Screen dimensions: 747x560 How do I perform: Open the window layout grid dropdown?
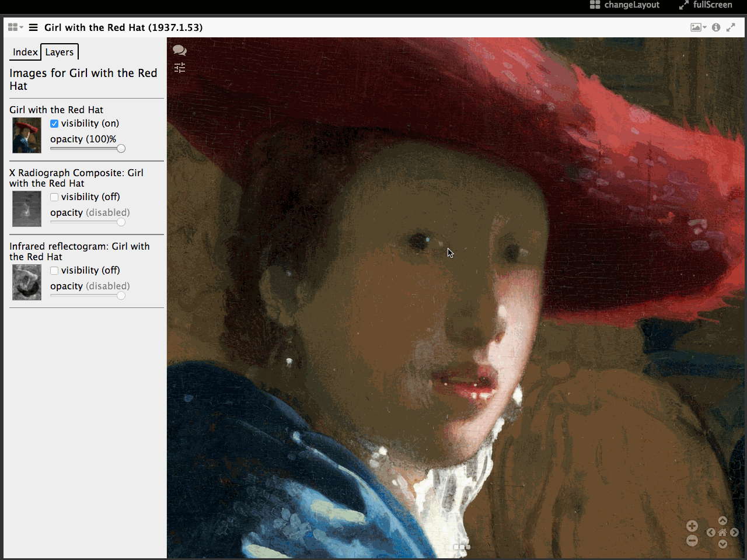[16, 27]
